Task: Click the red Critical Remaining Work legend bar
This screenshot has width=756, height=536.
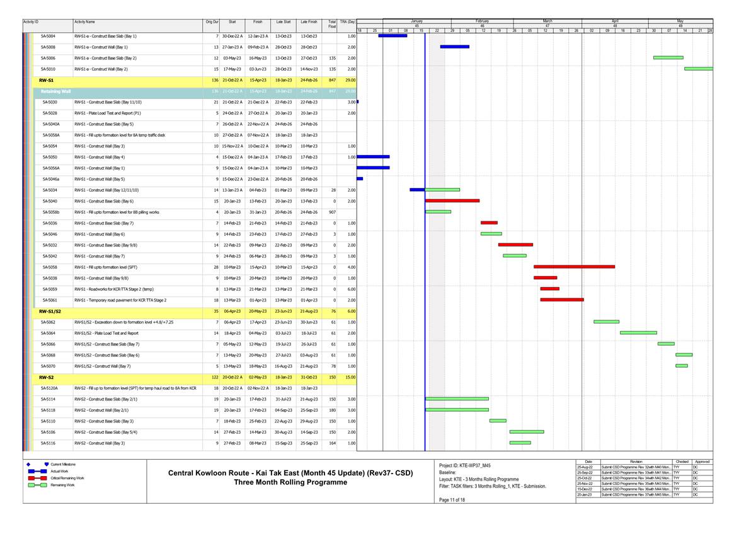Action: click(34, 478)
